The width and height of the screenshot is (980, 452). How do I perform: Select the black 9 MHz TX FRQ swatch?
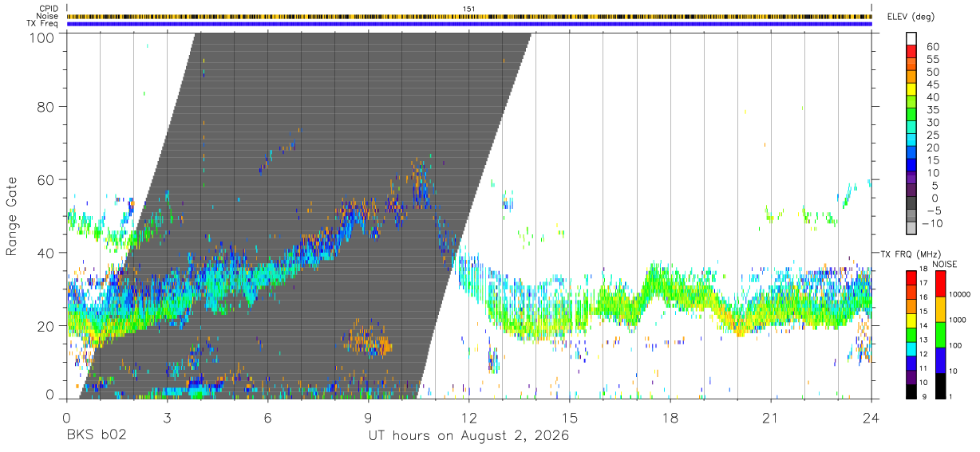coord(911,391)
